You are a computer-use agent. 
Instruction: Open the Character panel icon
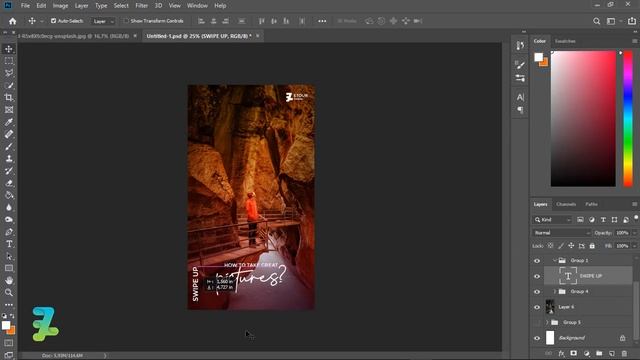point(520,97)
